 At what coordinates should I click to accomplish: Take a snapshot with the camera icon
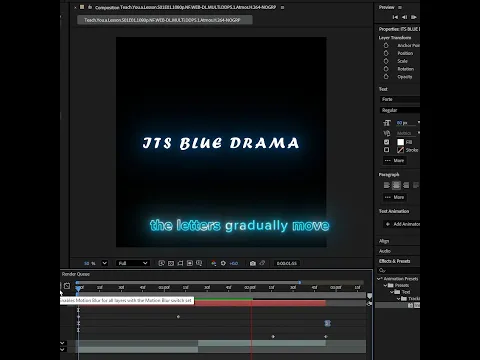click(x=253, y=263)
